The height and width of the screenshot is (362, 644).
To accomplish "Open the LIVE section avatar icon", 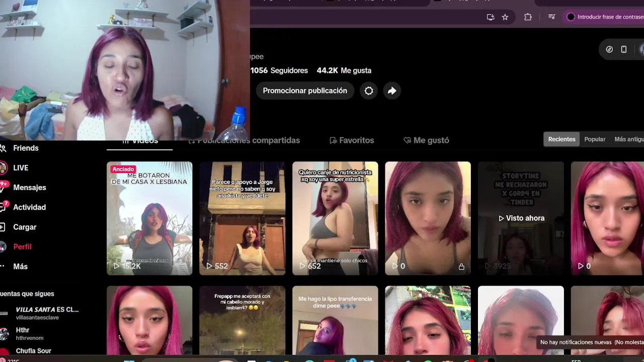I will click(3, 167).
